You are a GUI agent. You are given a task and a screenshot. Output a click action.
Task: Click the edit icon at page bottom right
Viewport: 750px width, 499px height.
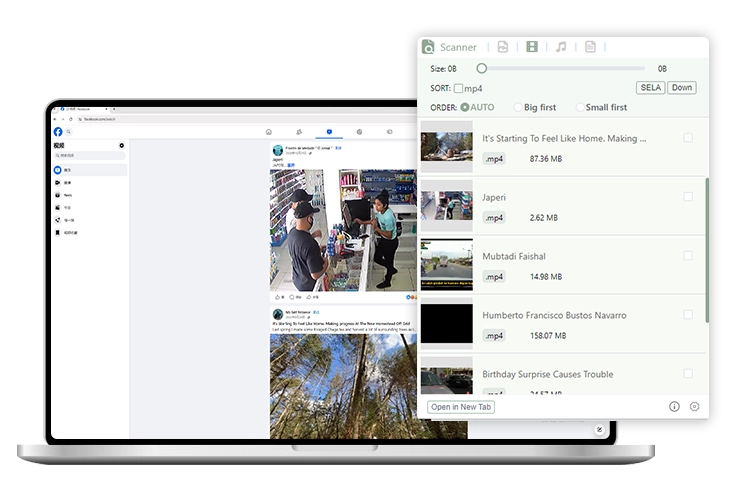[599, 429]
